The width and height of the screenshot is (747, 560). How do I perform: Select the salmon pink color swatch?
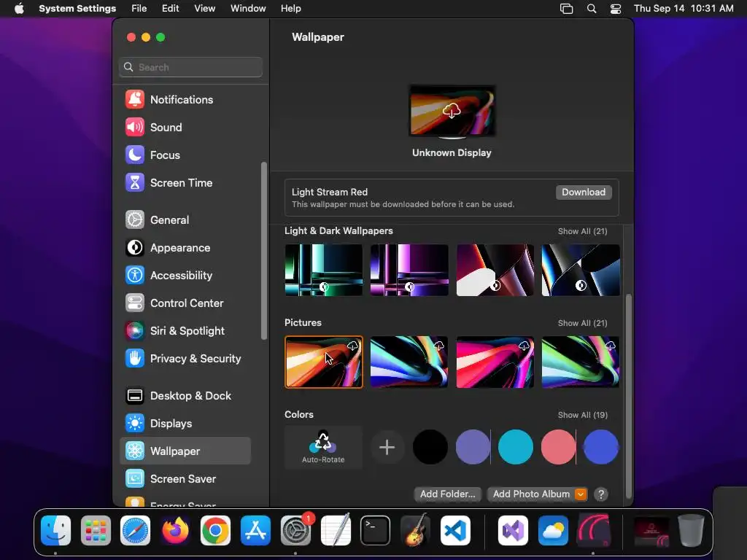tap(558, 447)
